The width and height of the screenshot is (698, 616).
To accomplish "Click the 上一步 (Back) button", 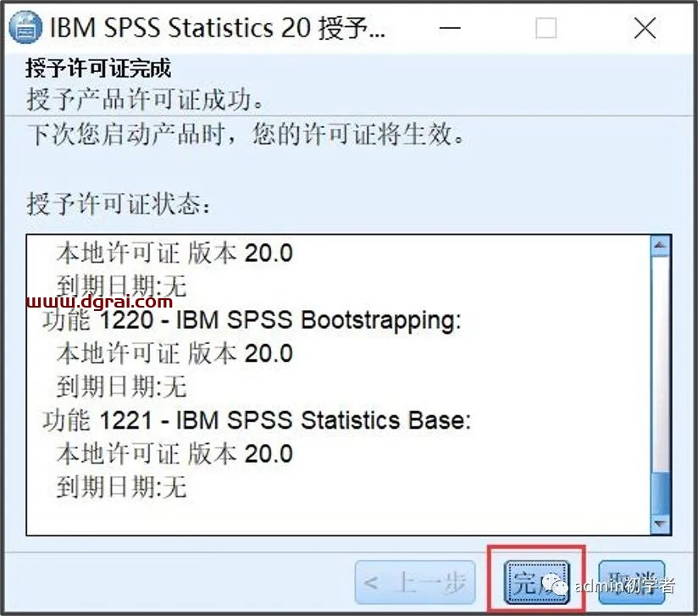I will click(415, 583).
